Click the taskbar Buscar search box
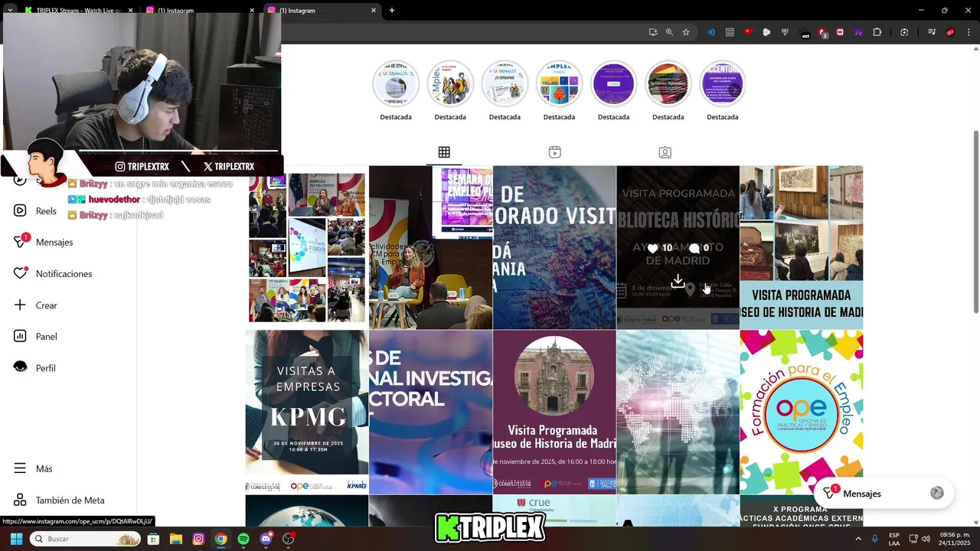The image size is (980, 551). coord(85,539)
